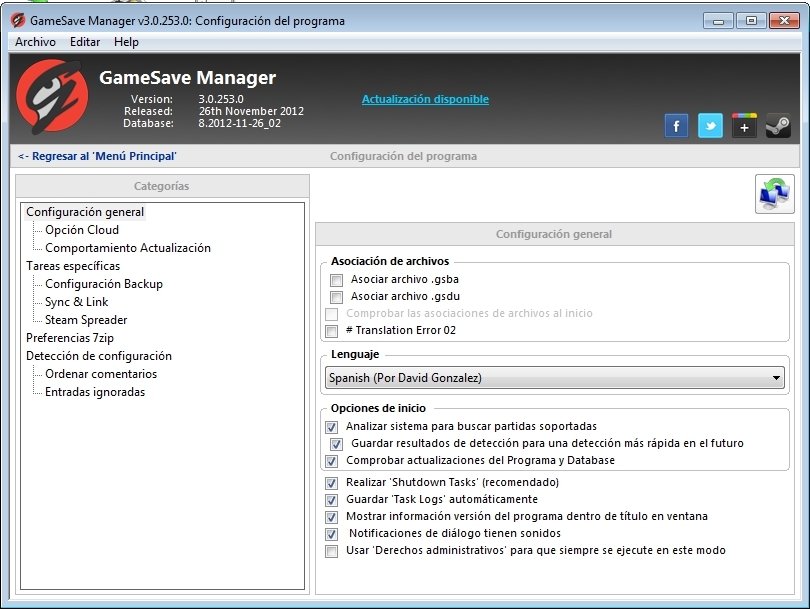Viewport: 810px width, 609px height.
Task: Enable 'Usar Derechos administrativos' checkbox
Action: coord(332,551)
